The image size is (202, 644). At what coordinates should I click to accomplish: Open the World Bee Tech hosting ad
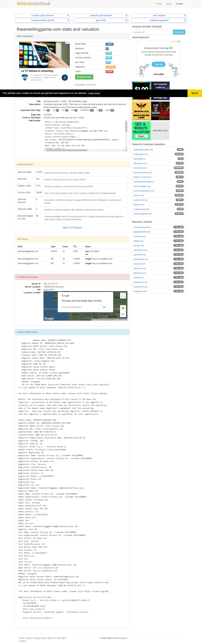[x=141, y=110]
